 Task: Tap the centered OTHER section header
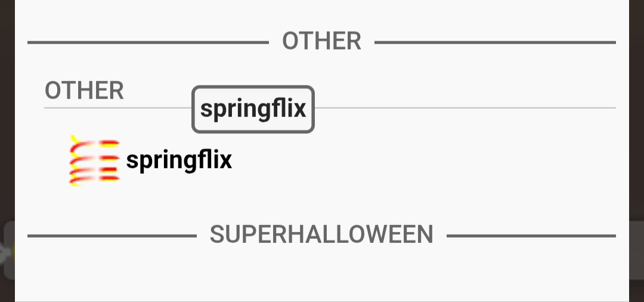[321, 41]
